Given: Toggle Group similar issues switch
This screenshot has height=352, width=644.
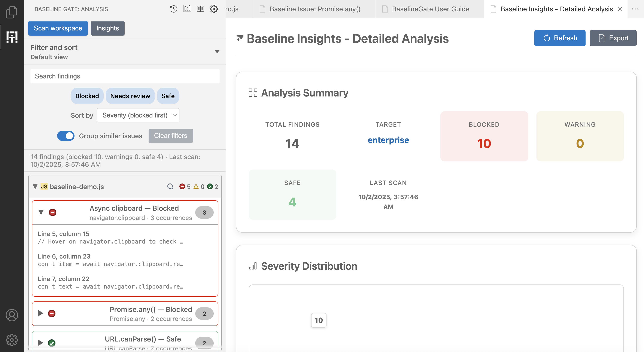Looking at the screenshot, I should click(x=66, y=136).
